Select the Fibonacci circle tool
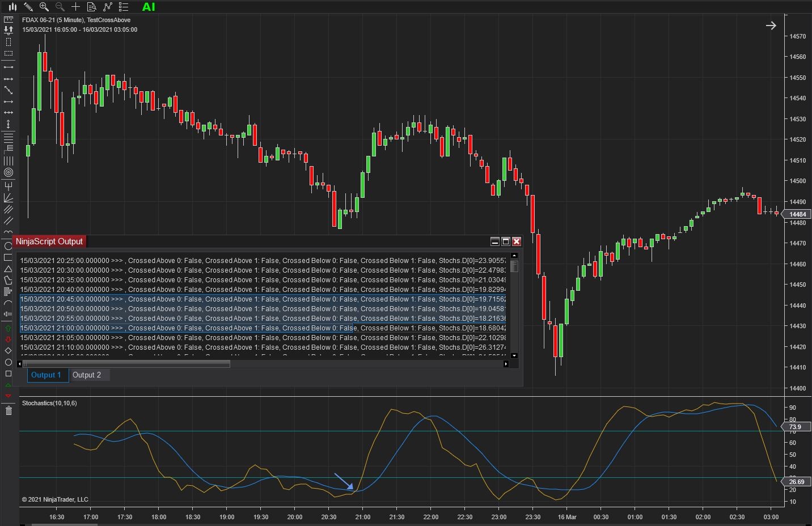 click(x=9, y=172)
